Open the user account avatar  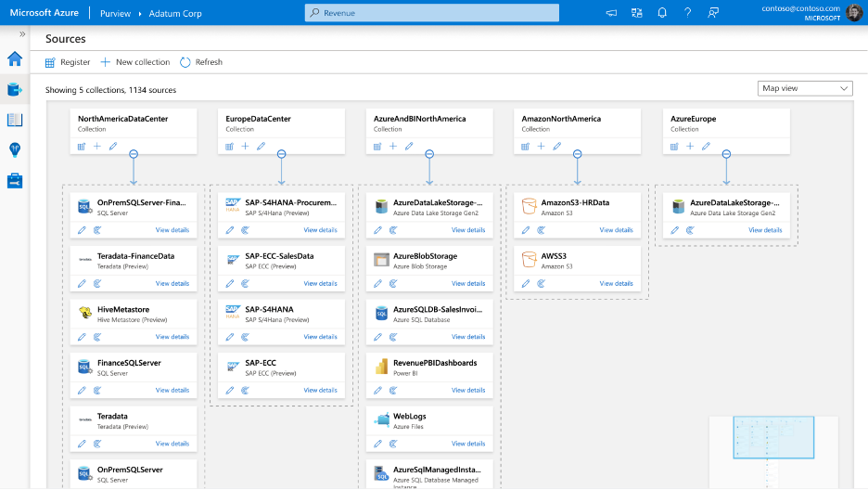pyautogui.click(x=854, y=12)
